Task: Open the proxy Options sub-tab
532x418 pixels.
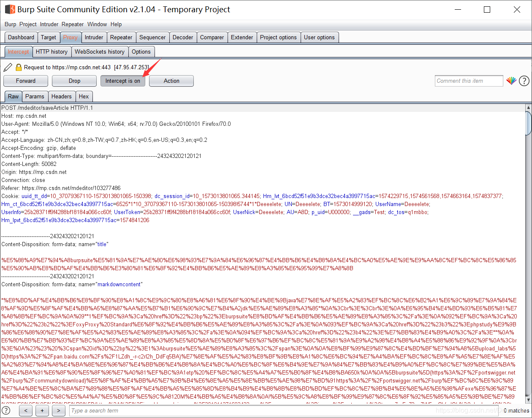Action: click(141, 52)
